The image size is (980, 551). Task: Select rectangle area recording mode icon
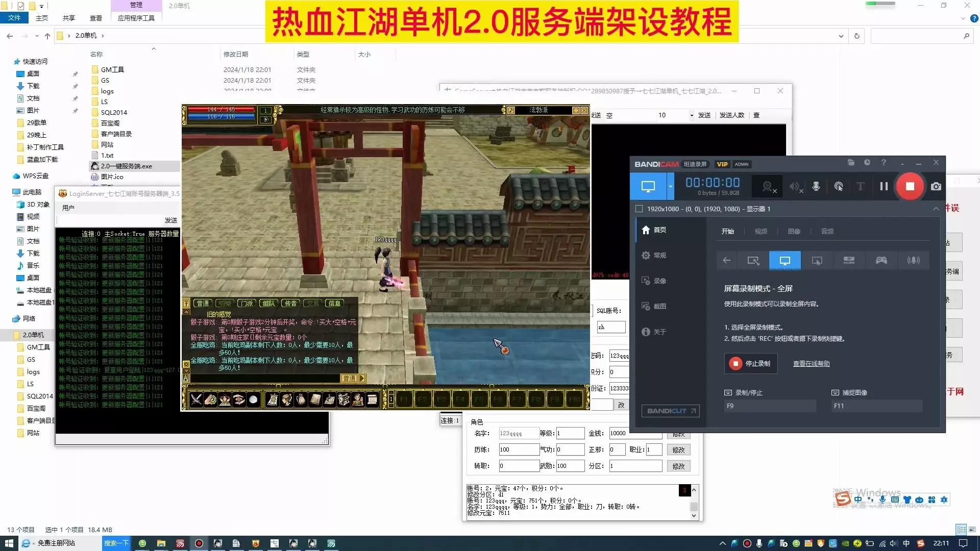753,260
